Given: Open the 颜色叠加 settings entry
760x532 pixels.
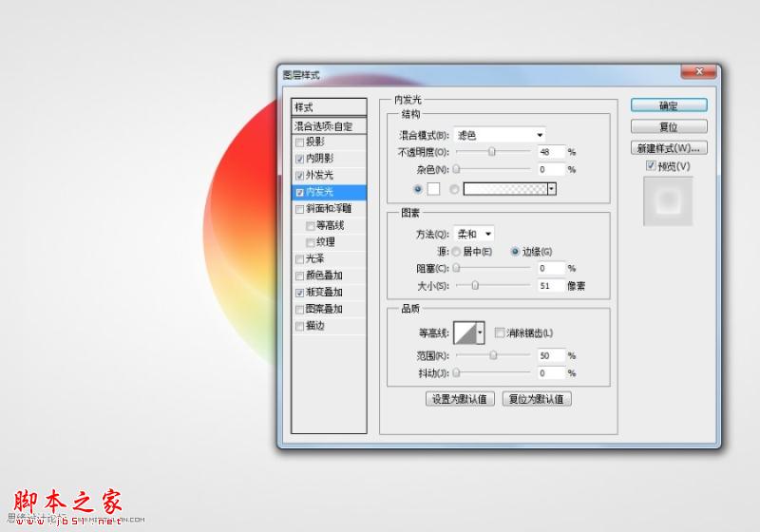Looking at the screenshot, I should tap(324, 275).
